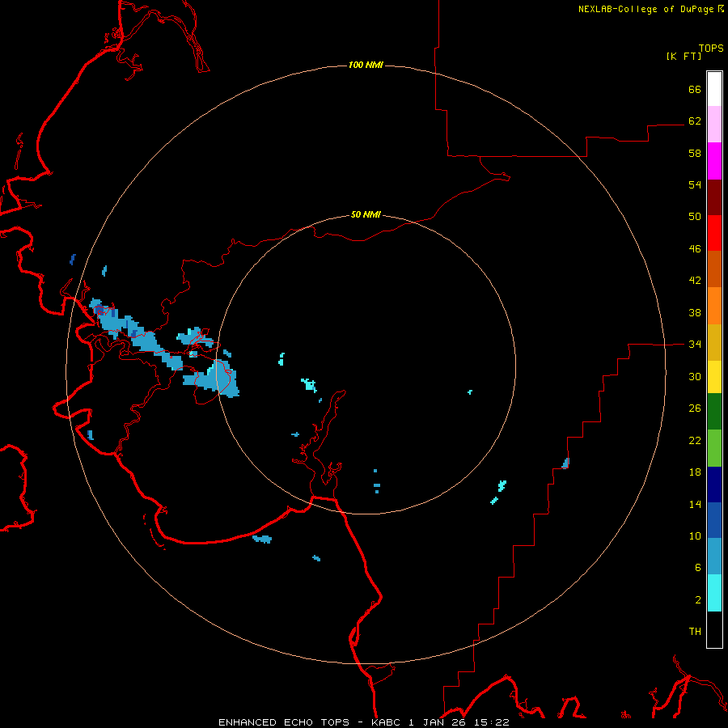Screen dimensions: 728x728
Task: Click the 50 legend value on color scale
Action: coord(695,217)
